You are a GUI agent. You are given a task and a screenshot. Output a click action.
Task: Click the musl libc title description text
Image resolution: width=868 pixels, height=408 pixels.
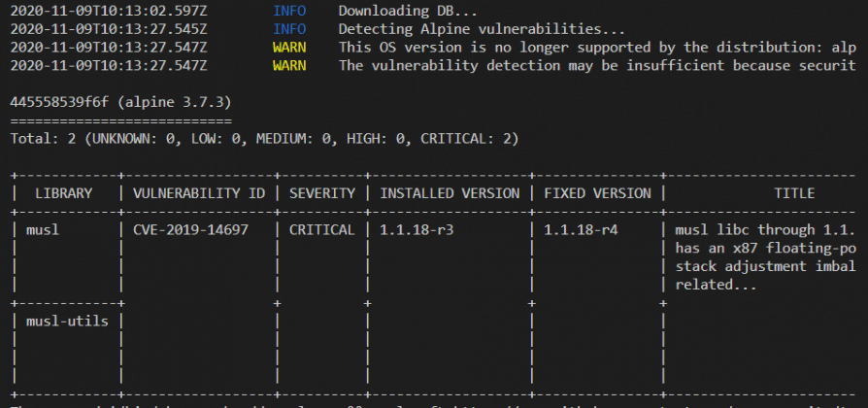(x=765, y=256)
